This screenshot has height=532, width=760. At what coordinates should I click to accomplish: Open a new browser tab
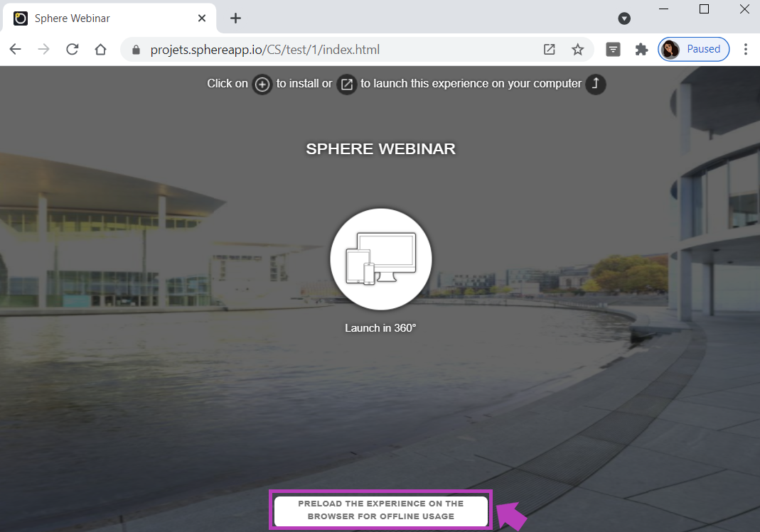(236, 18)
